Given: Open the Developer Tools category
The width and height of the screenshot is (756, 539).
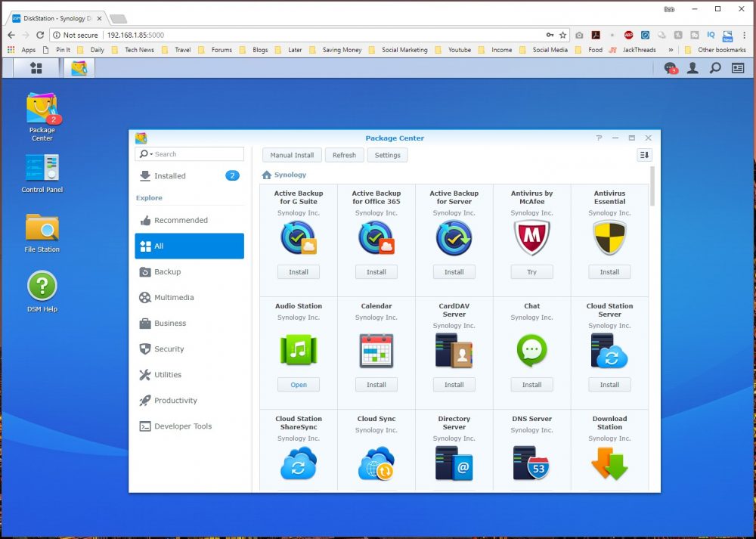Looking at the screenshot, I should 190,426.
